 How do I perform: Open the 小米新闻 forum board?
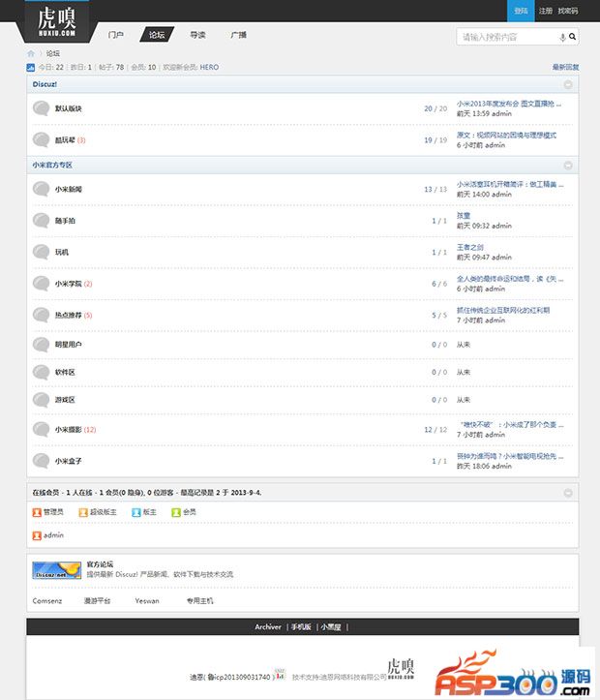(x=69, y=190)
